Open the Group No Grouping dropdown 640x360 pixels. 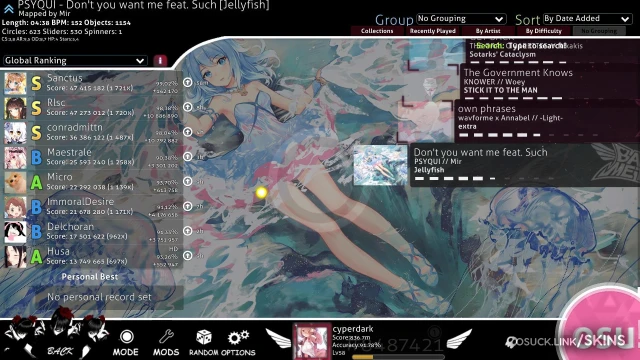(x=461, y=19)
